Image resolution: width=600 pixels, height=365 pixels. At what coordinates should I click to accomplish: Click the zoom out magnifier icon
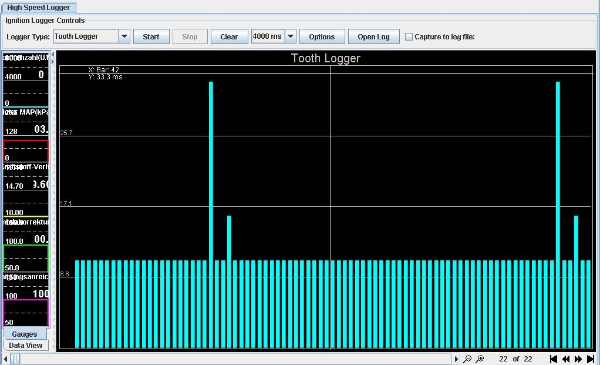[x=467, y=359]
